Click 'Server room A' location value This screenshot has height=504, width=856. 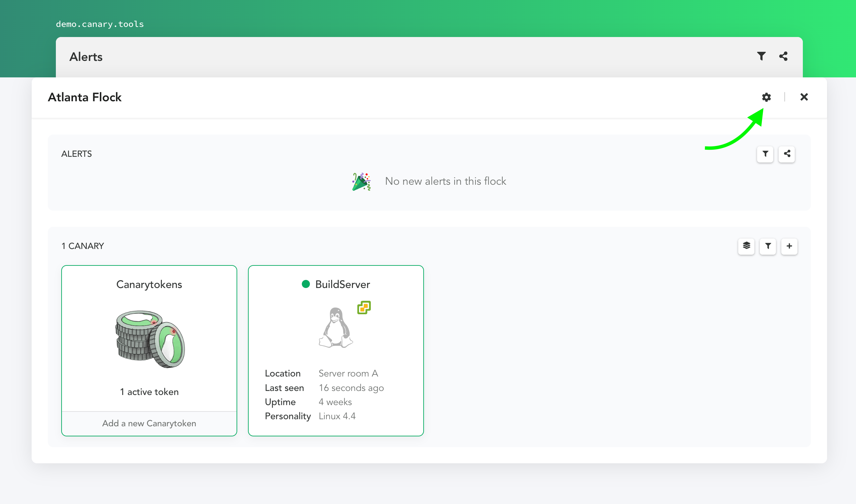click(x=348, y=373)
